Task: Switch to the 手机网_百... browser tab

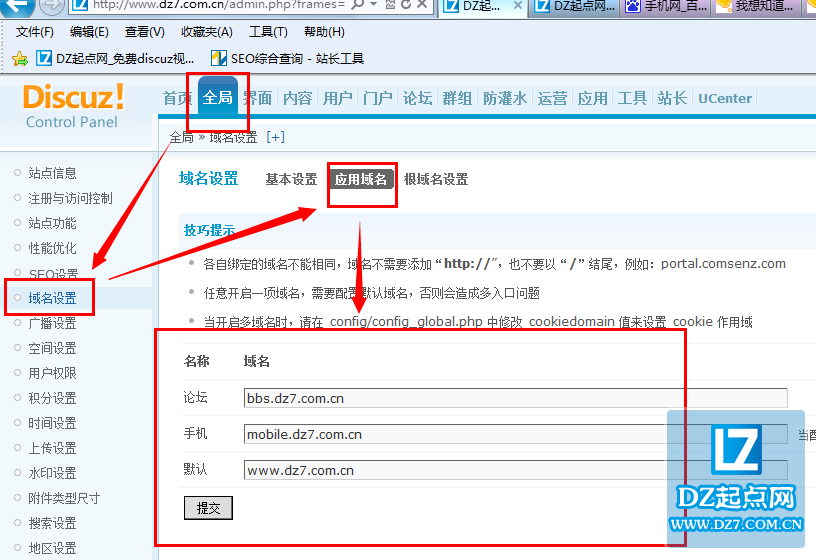Action: pyautogui.click(x=667, y=7)
